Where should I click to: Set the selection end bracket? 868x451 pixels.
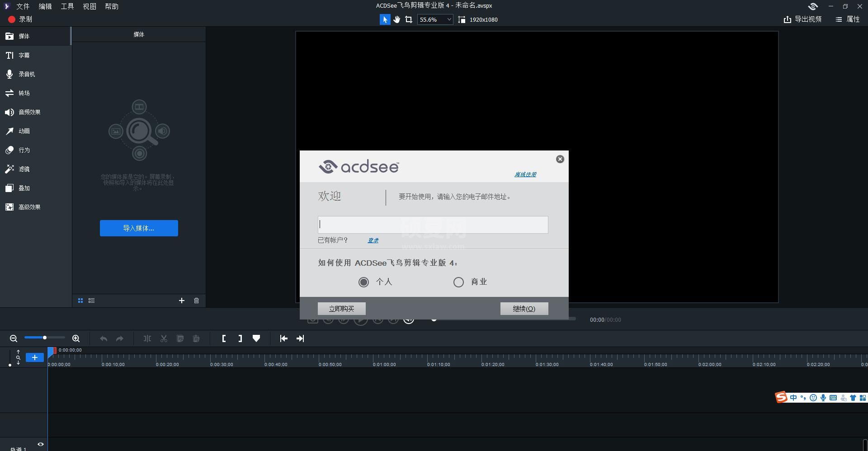240,338
